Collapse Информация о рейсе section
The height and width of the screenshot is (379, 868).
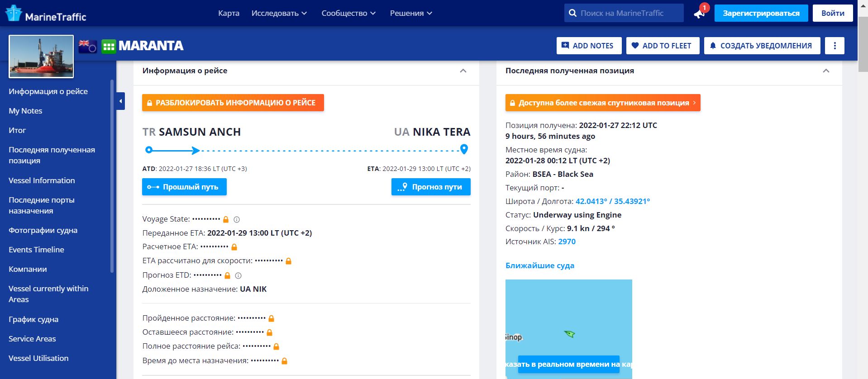click(463, 71)
